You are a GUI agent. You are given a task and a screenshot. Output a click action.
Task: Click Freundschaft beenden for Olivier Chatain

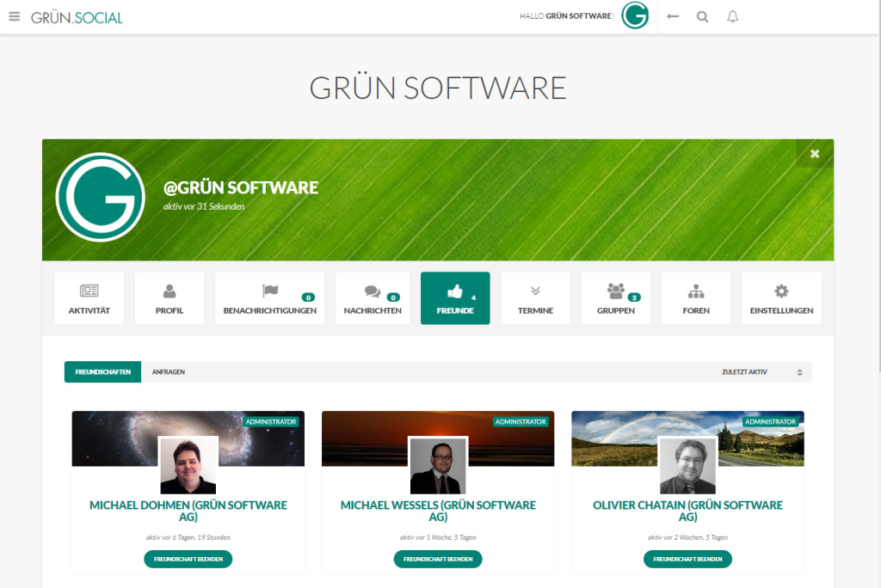point(687,559)
